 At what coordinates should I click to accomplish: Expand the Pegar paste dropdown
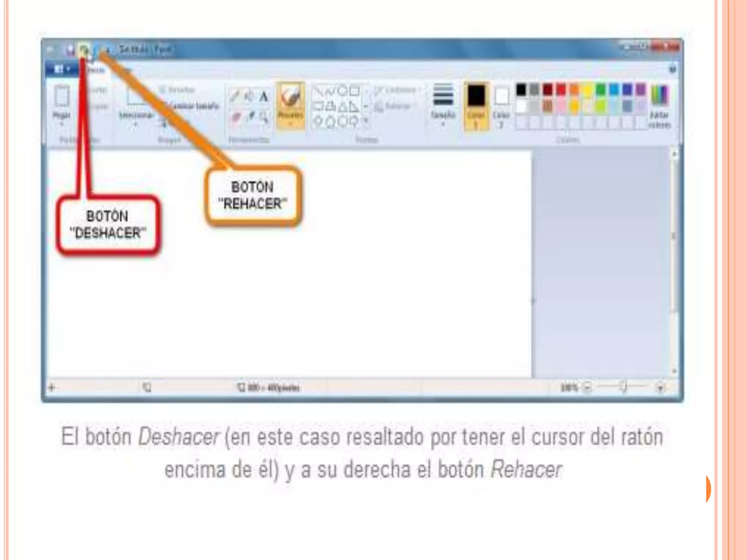point(61,120)
